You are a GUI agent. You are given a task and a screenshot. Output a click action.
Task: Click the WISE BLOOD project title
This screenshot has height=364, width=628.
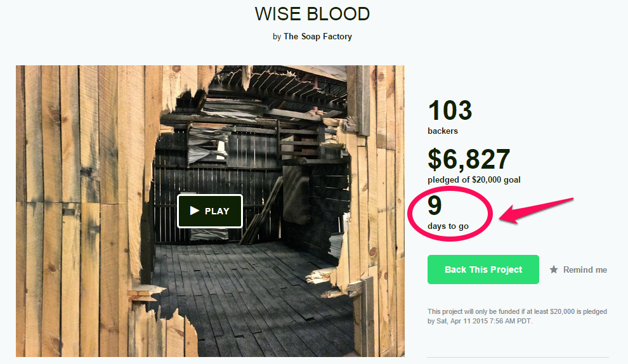click(x=312, y=14)
